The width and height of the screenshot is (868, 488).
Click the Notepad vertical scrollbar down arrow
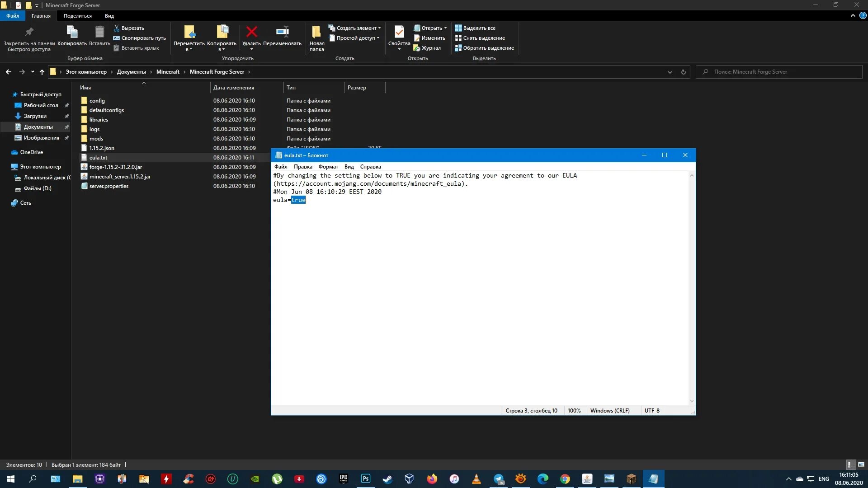[x=691, y=401]
